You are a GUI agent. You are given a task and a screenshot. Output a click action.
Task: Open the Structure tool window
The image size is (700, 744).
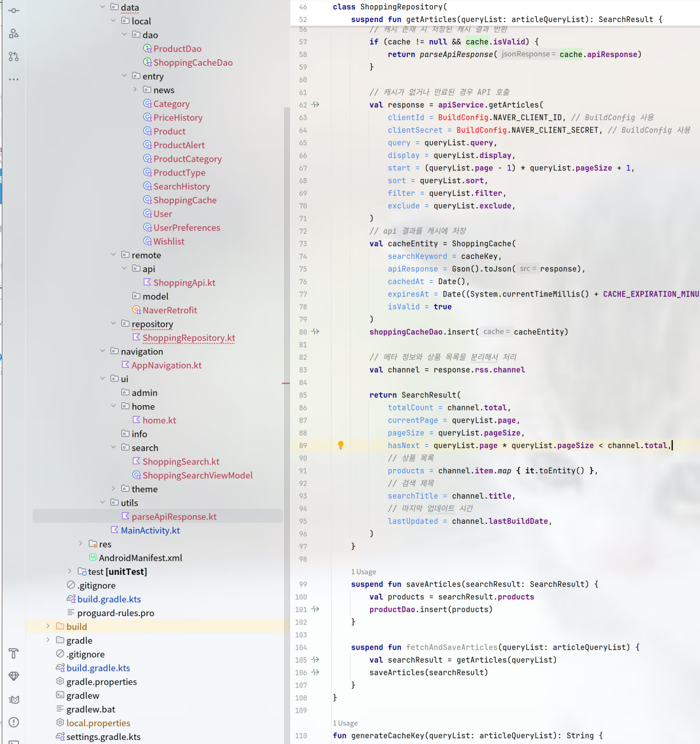(x=14, y=33)
